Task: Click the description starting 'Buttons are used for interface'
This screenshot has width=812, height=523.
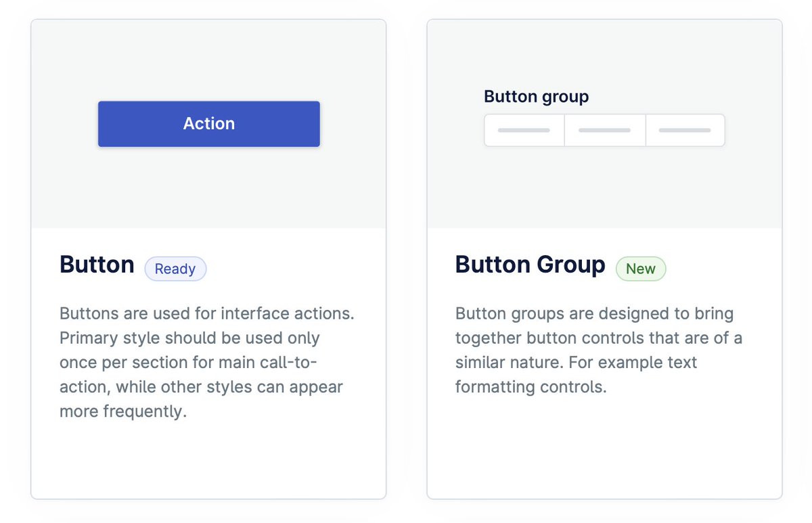Action: (x=207, y=362)
